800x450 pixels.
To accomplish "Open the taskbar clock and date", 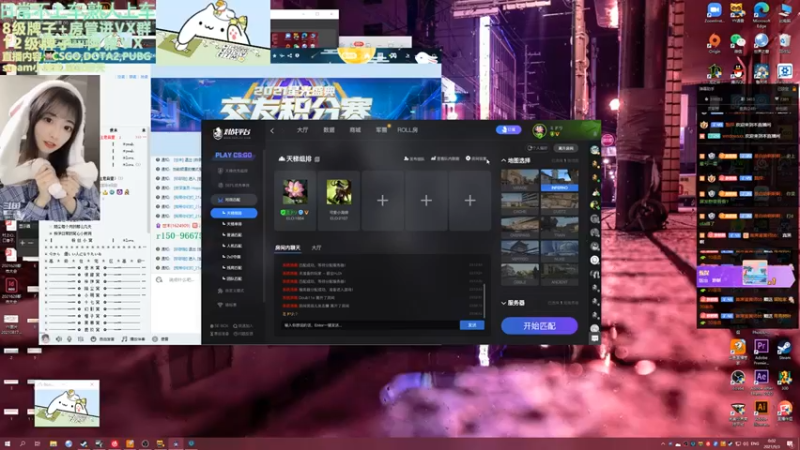I will pyautogui.click(x=771, y=444).
